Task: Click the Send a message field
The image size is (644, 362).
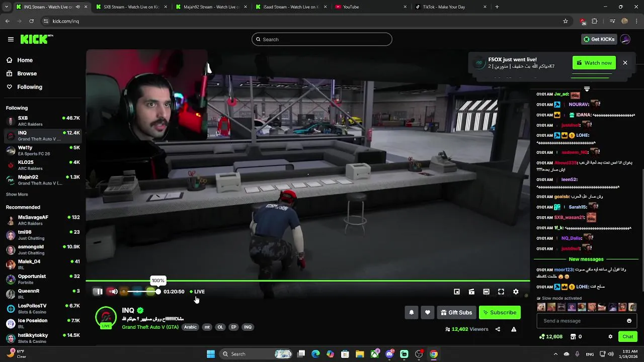Action: point(587,321)
